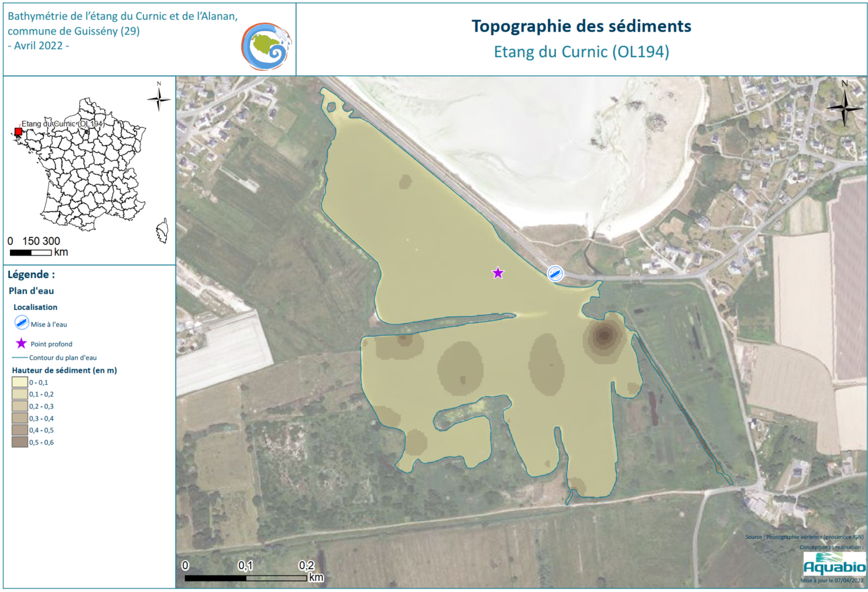The width and height of the screenshot is (868, 592).
Task: Click the '150 300' inset scale label
Action: tap(41, 241)
